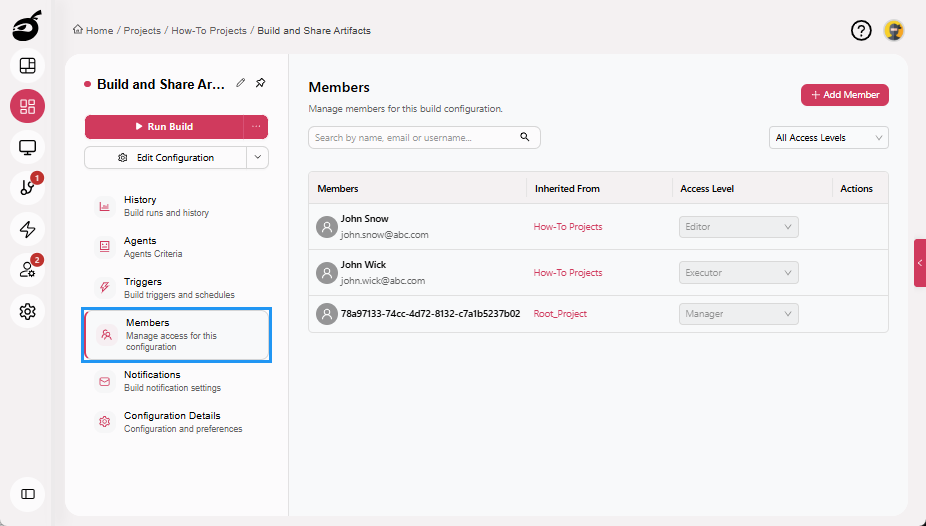Image resolution: width=926 pixels, height=526 pixels.
Task: Open the History section
Action: click(176, 206)
